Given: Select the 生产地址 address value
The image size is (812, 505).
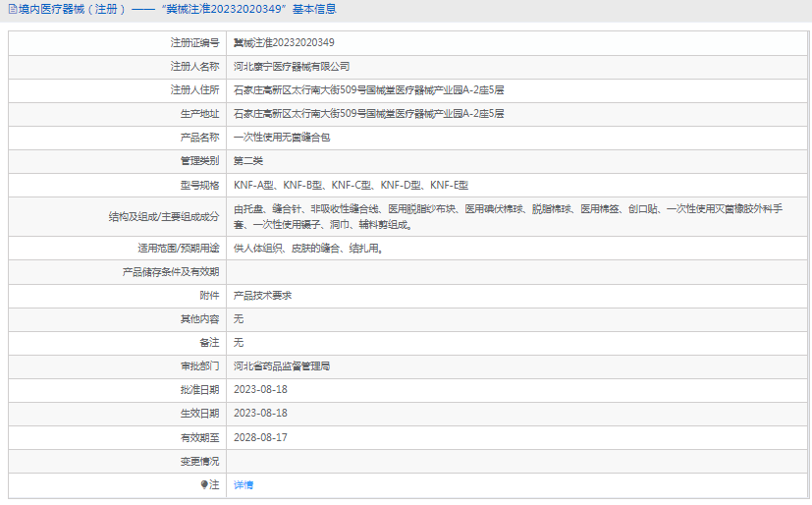Looking at the screenshot, I should tap(369, 114).
